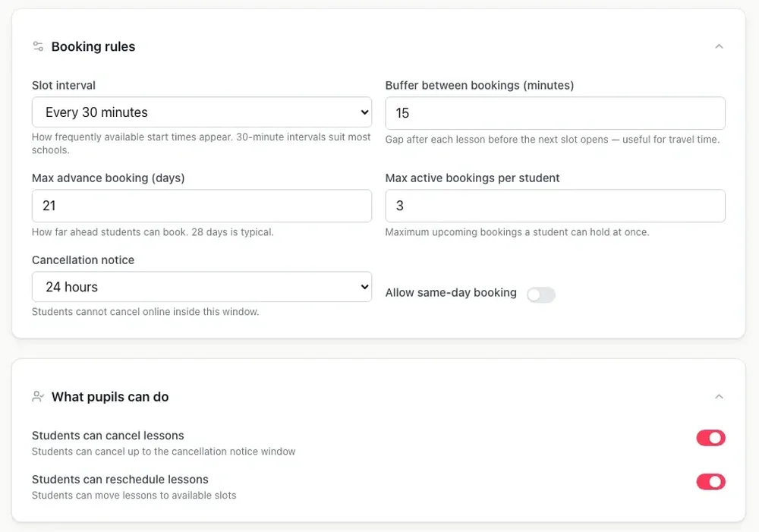Click the Slot interval label
The image size is (759, 532).
64,85
